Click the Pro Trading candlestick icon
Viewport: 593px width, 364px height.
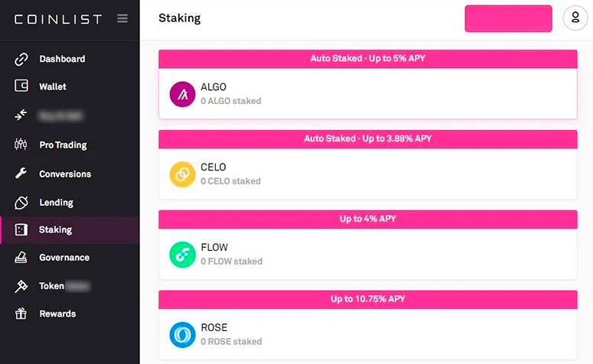(21, 145)
